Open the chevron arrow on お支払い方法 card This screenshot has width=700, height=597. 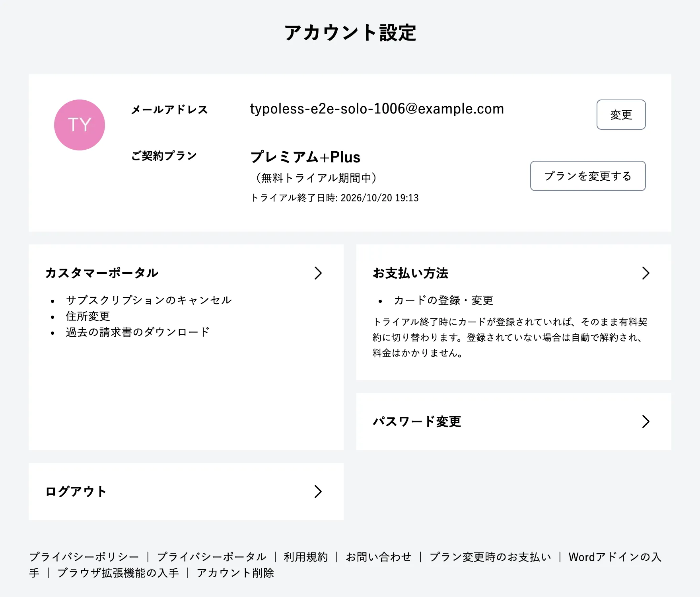(x=646, y=273)
